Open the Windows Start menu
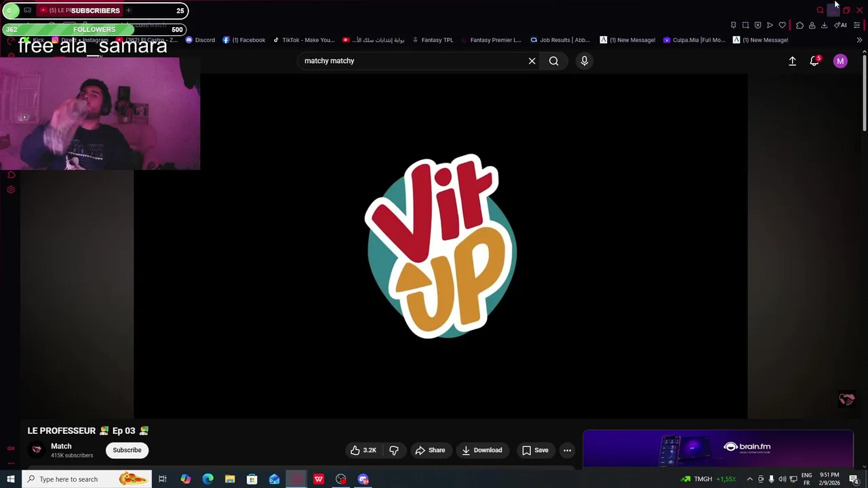This screenshot has width=868, height=488. (x=10, y=479)
